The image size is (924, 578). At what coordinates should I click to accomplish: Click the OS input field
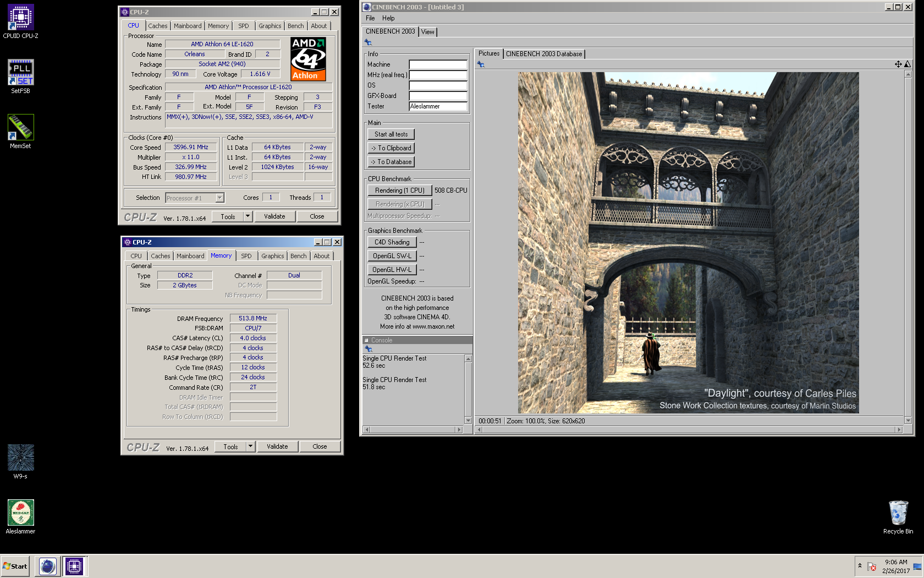(x=438, y=85)
